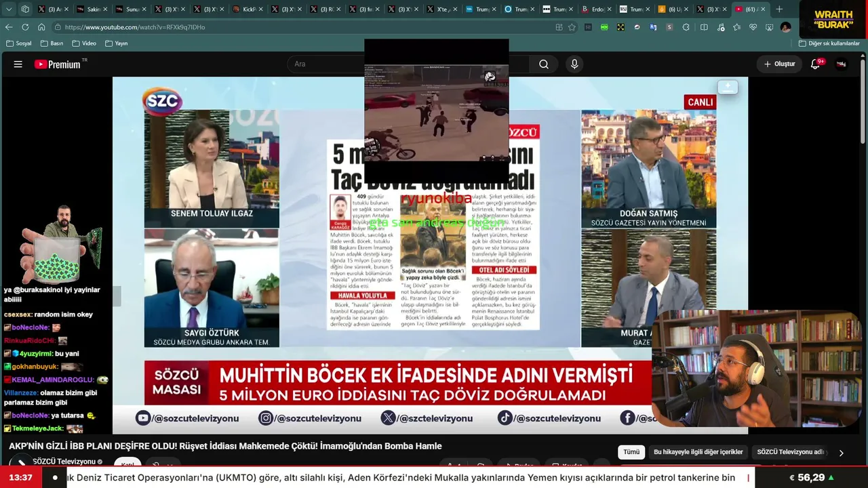Open the translate extension icon

pos(653,27)
